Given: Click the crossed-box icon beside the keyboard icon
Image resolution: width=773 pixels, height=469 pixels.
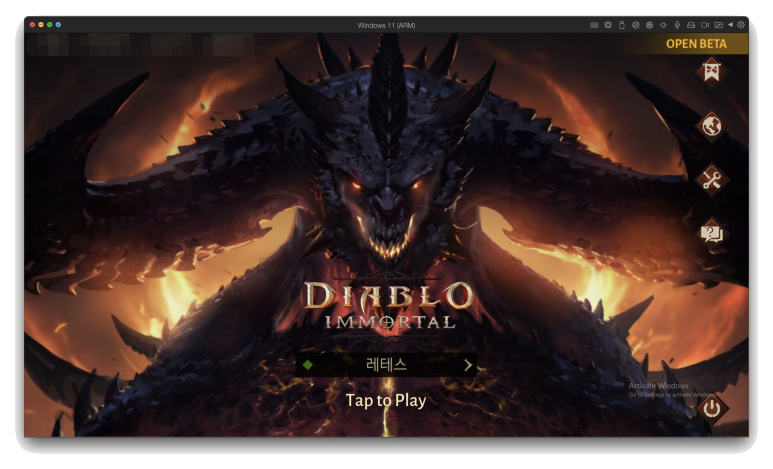Looking at the screenshot, I should 608,25.
